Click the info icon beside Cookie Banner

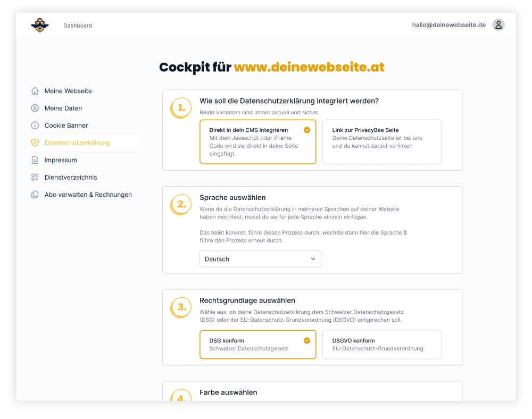click(x=35, y=125)
